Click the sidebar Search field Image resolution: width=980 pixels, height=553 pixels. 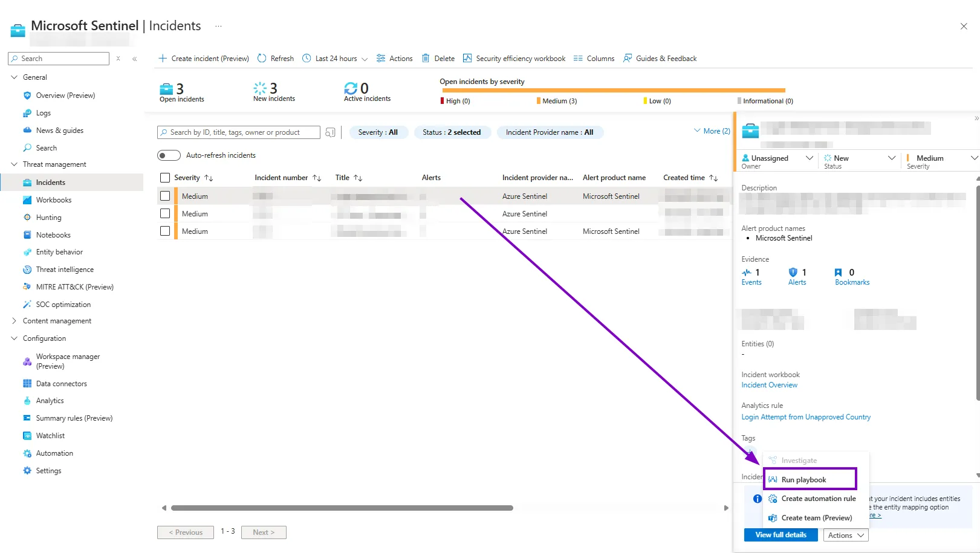[59, 59]
